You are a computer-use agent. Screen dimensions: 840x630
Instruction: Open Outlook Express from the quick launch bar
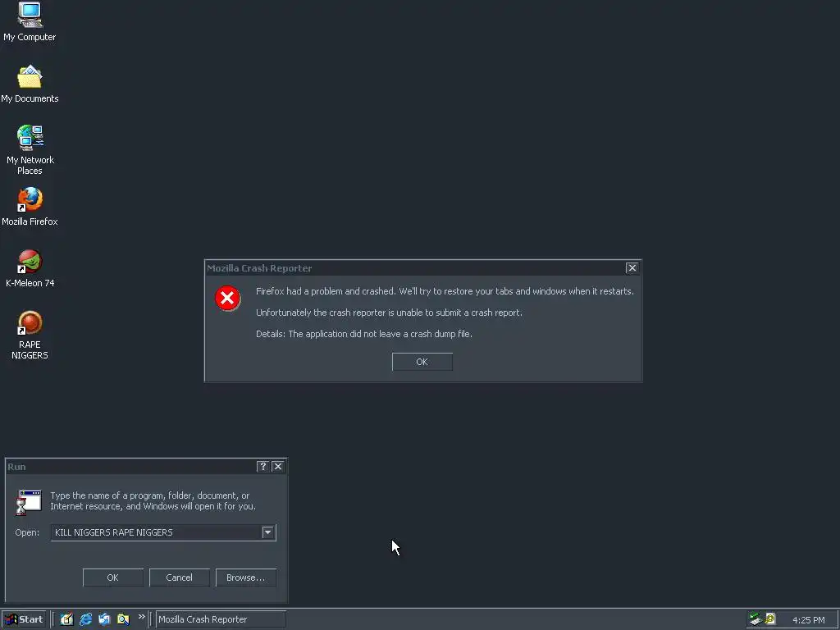(x=104, y=619)
